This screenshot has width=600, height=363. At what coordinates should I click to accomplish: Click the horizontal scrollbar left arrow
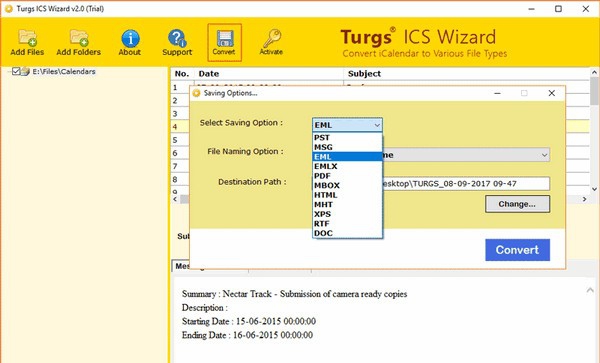pos(175,199)
